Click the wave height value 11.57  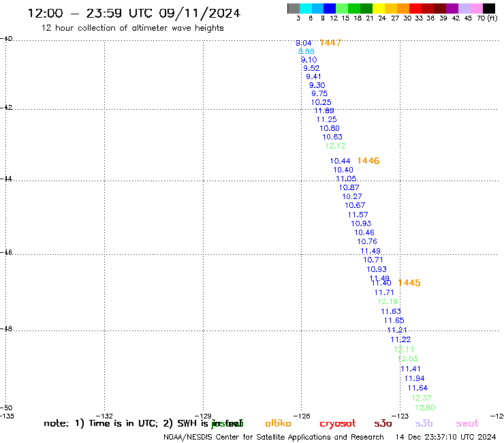point(358,215)
